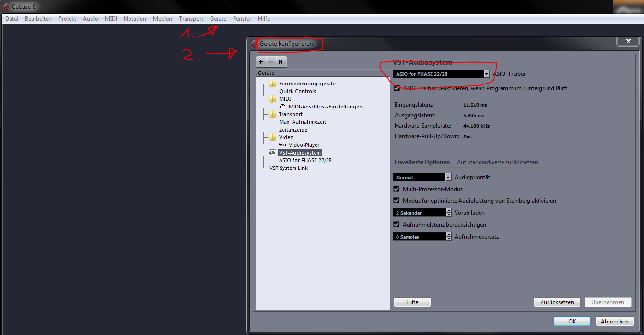The width and height of the screenshot is (644, 335).
Task: Click the remove device minus button
Action: point(271,62)
